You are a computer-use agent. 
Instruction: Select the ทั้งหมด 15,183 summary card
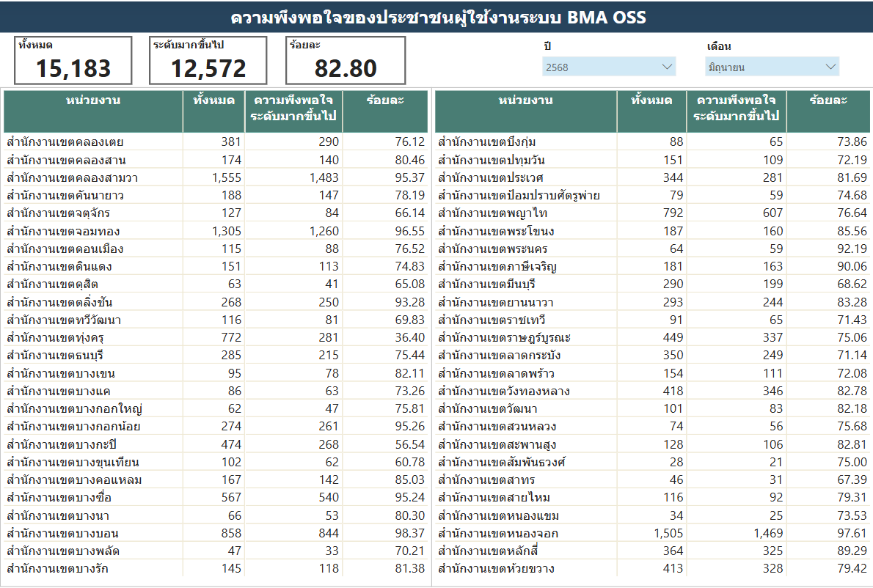click(73, 60)
